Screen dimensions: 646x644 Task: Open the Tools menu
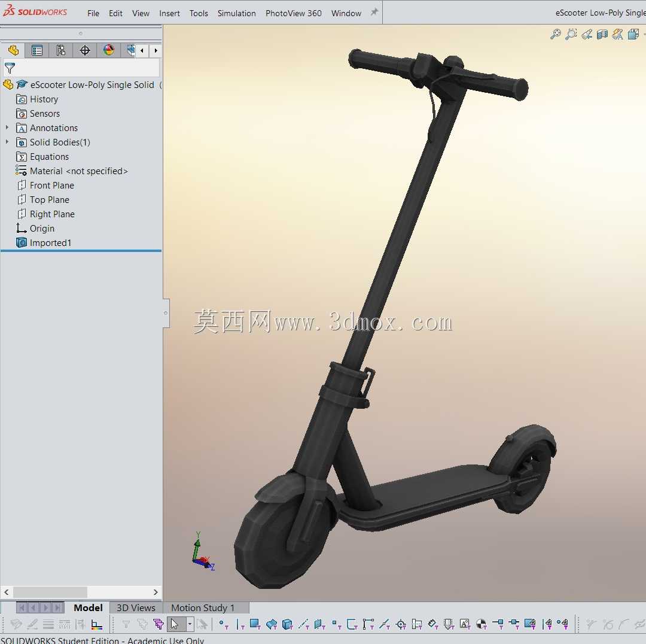point(199,13)
